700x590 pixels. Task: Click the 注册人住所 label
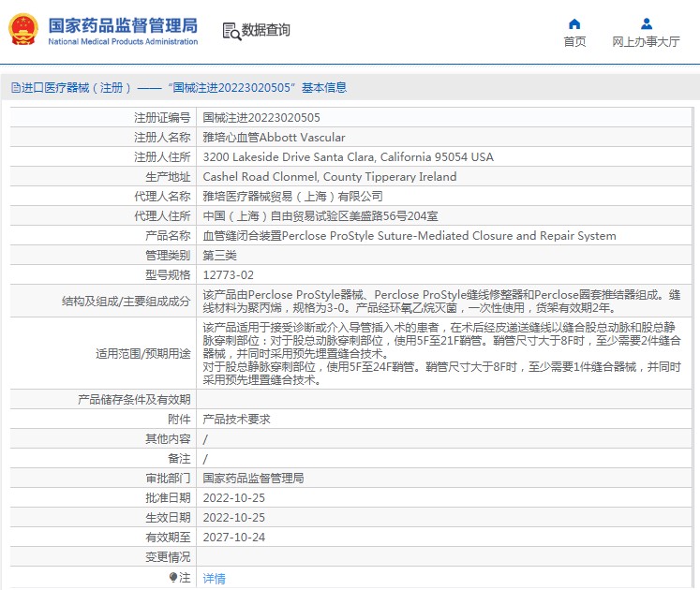162,157
